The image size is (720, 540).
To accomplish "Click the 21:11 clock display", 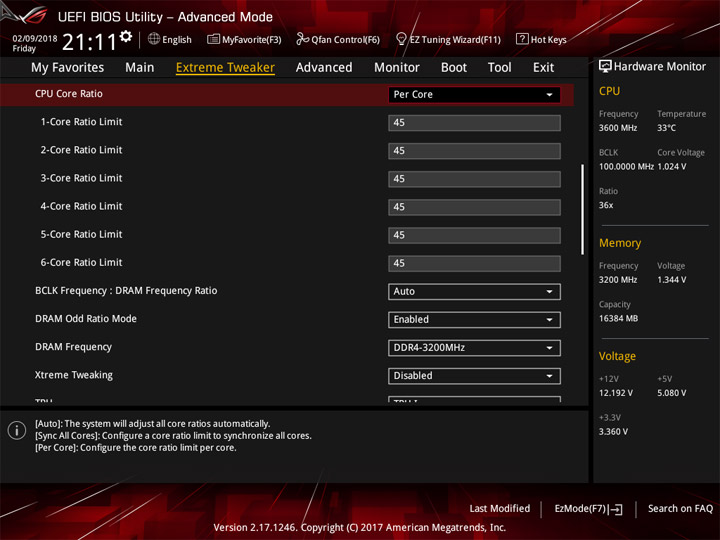I will tap(90, 42).
